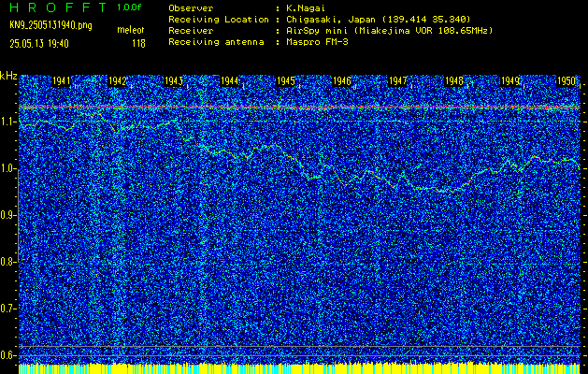Click the 1945 time marker
Image resolution: width=588 pixels, height=374 pixels.
click(286, 81)
